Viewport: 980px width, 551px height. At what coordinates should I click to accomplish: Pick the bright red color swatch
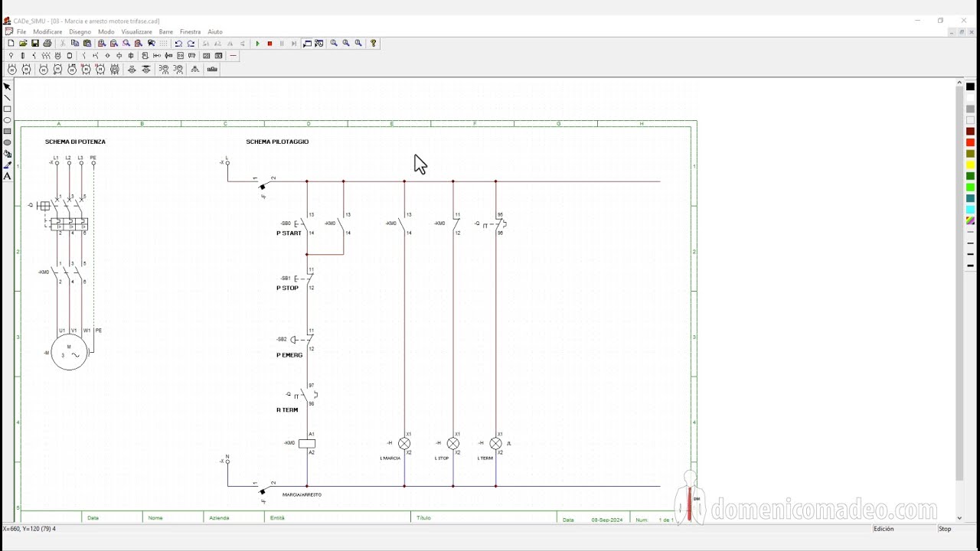970,142
